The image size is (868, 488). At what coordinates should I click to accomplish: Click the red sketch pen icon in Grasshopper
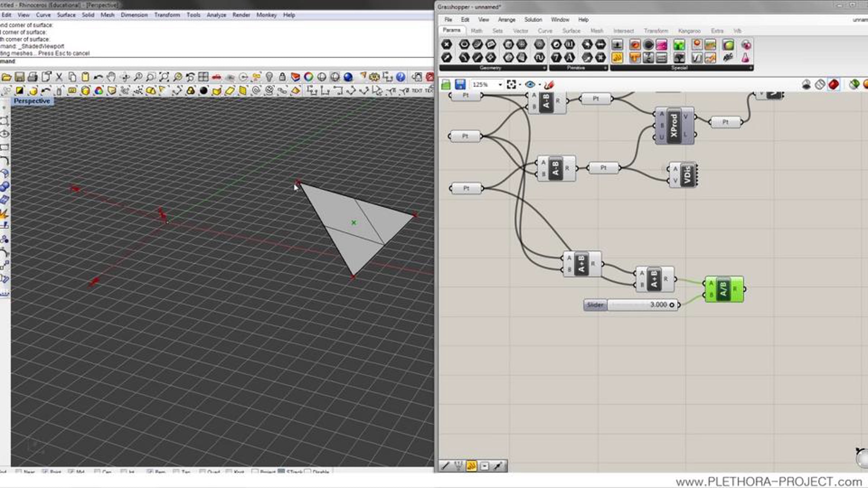[x=549, y=85]
